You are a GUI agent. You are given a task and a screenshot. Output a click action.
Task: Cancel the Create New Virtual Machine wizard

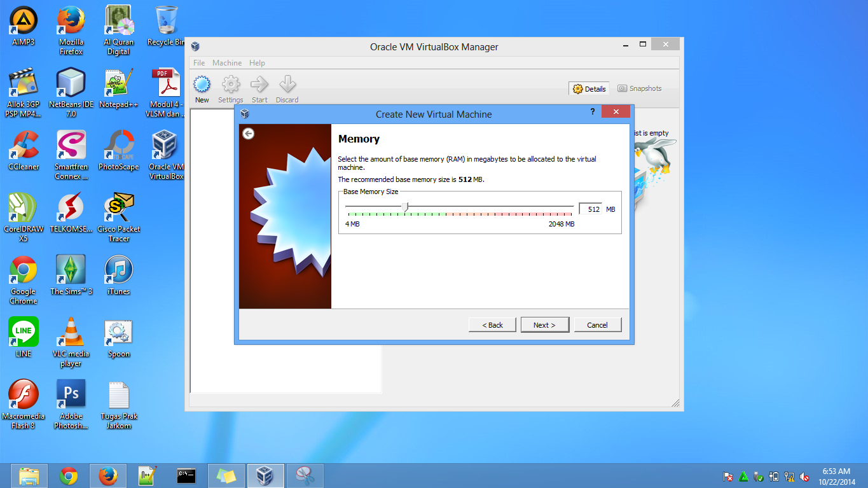tap(597, 324)
